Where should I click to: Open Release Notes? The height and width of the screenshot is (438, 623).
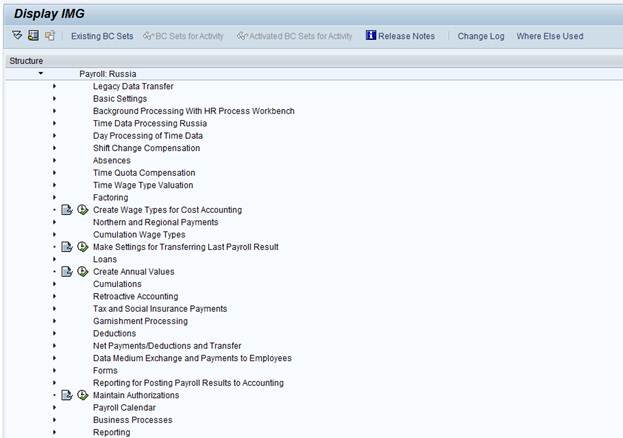(400, 36)
